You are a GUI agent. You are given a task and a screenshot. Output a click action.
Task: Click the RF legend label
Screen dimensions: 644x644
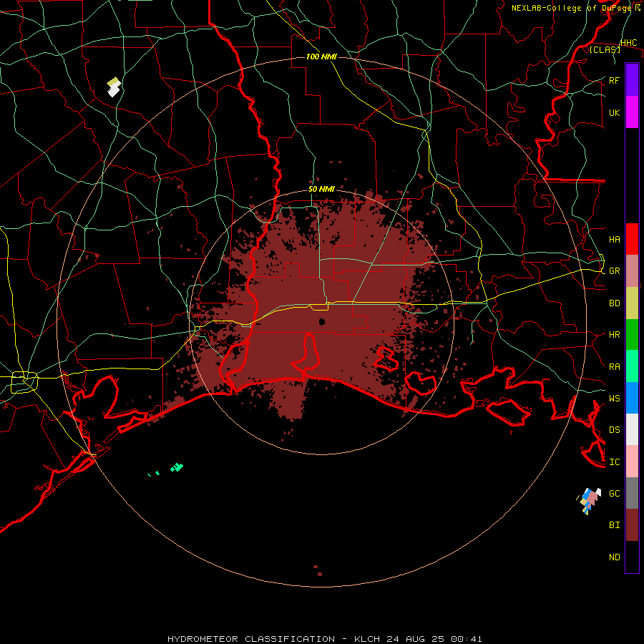pos(614,80)
